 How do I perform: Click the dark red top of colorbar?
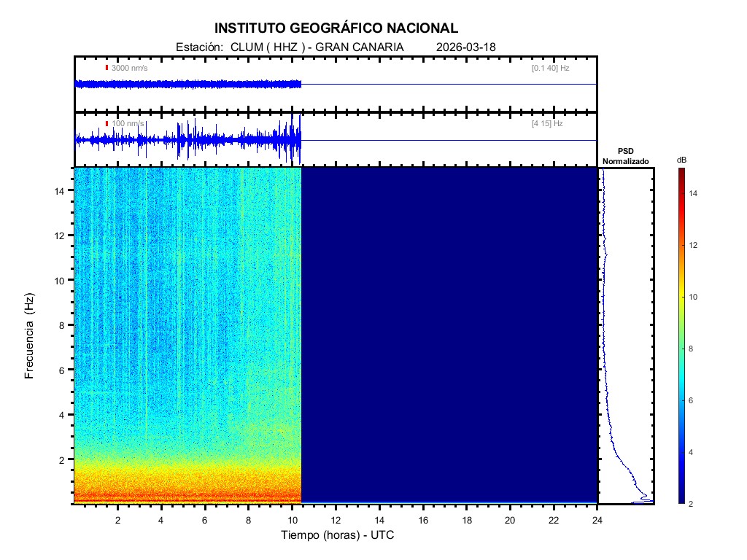681,172
